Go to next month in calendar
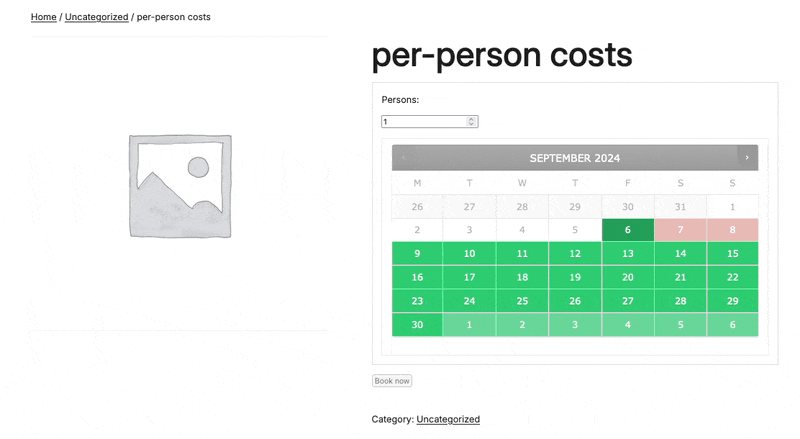Screen dimensions: 800x439 (x=747, y=158)
